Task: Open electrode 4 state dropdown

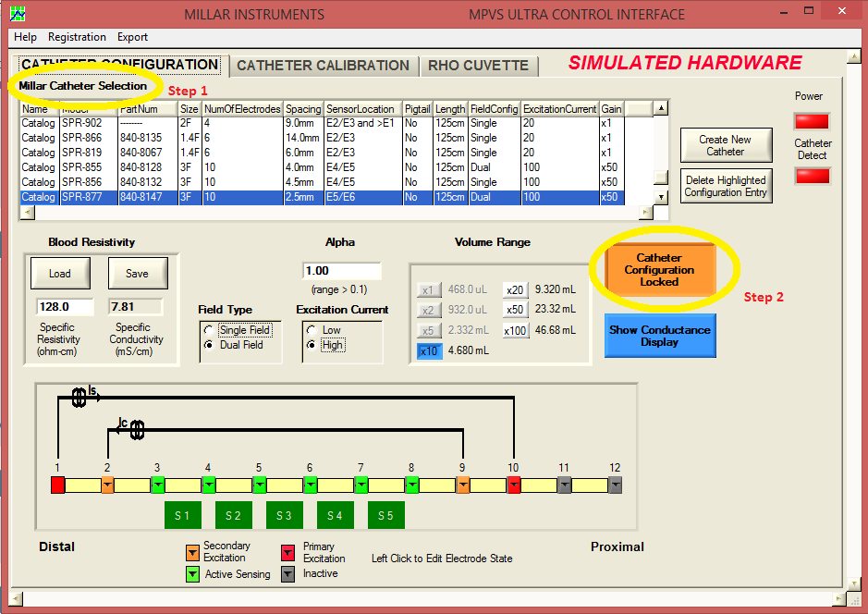Action: tap(209, 485)
